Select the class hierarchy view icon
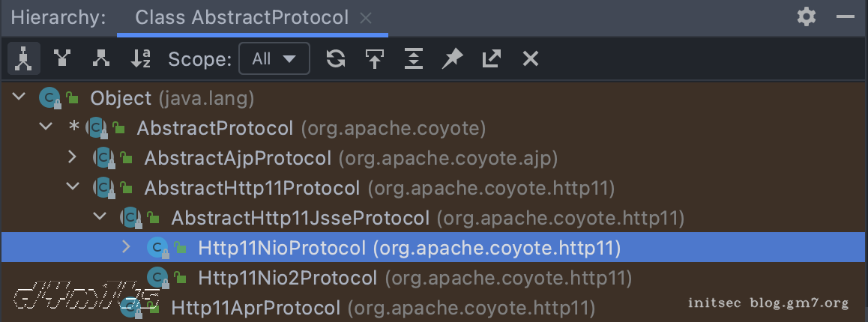 (24, 58)
